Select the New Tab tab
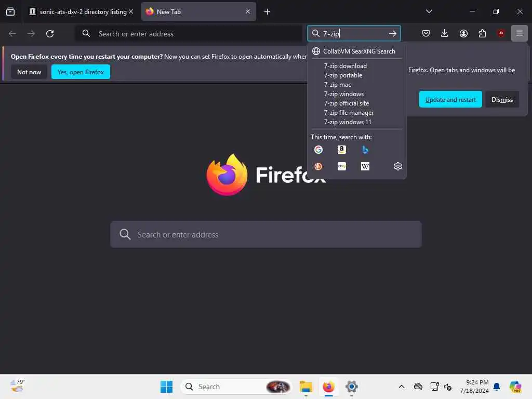Screen dimensions: 532x399 pos(198,11)
